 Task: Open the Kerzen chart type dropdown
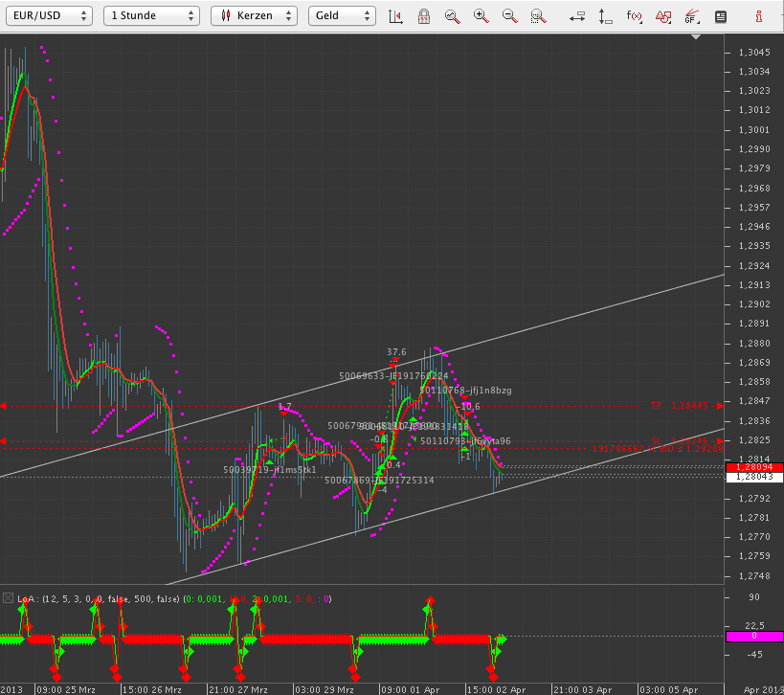point(254,15)
